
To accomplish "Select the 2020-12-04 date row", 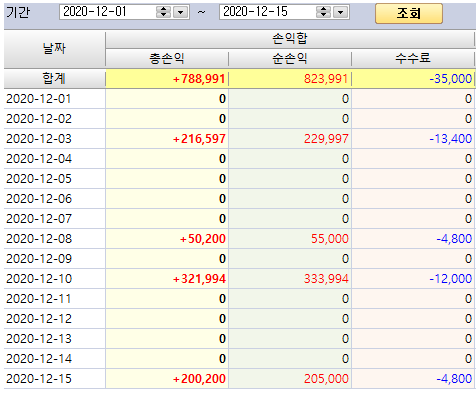I will (54, 159).
